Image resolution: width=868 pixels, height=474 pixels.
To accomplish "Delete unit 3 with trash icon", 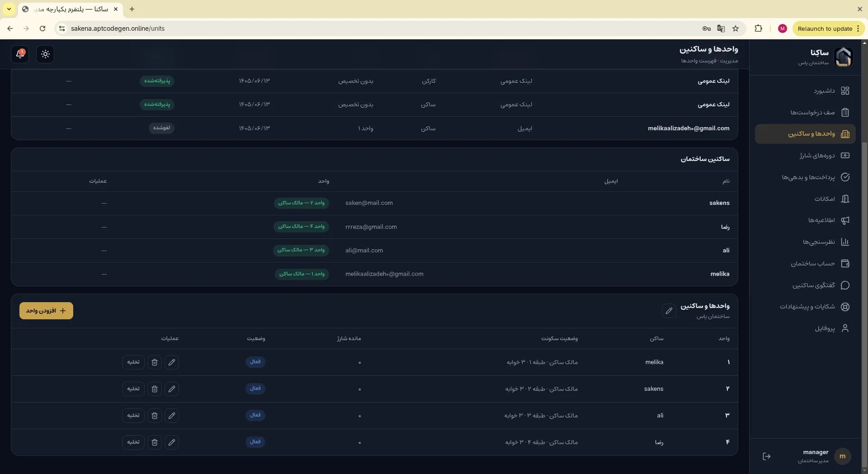I will pos(155,416).
